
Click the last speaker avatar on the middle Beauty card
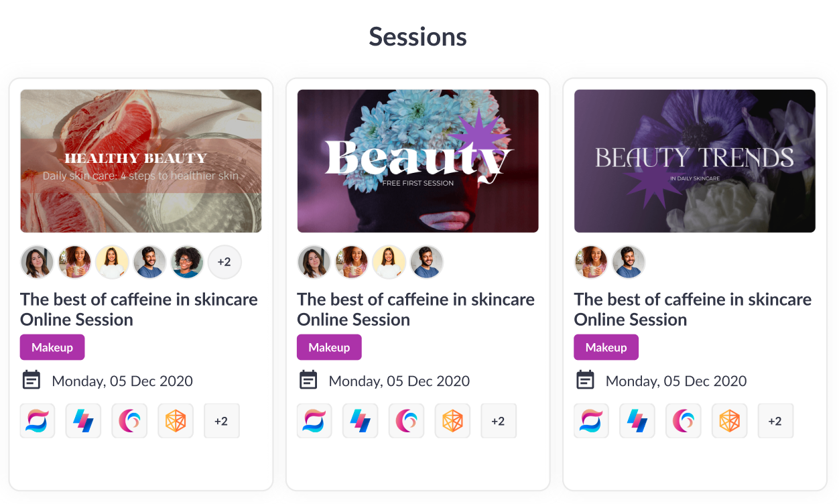click(x=426, y=262)
